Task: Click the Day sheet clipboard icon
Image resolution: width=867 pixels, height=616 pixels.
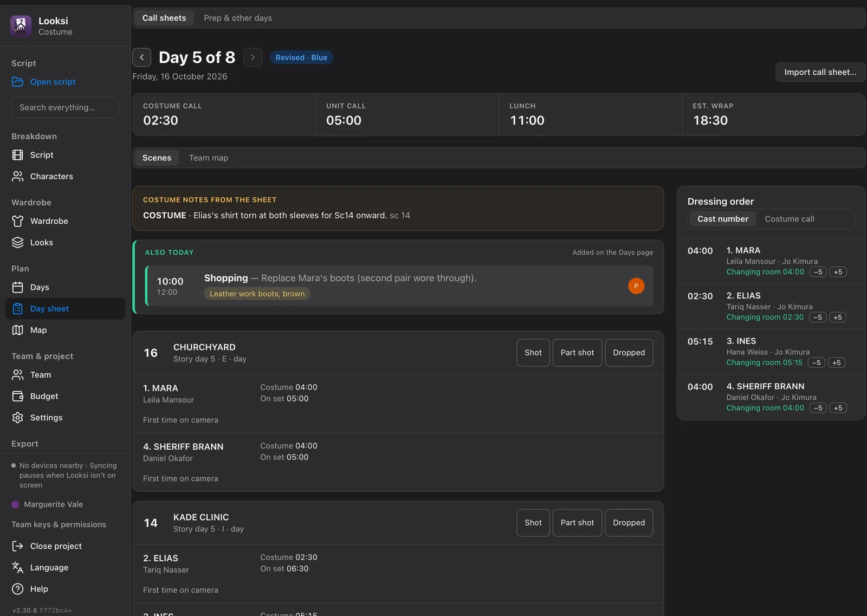Action: [x=17, y=308]
